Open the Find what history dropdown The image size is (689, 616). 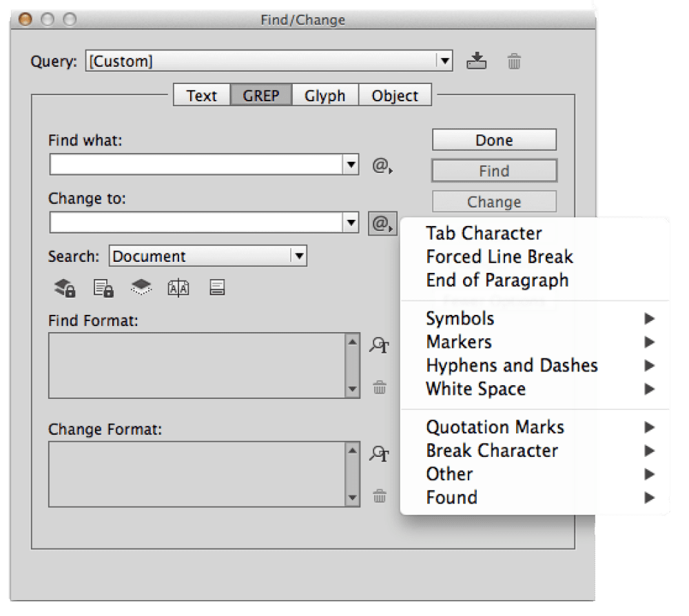[351, 165]
